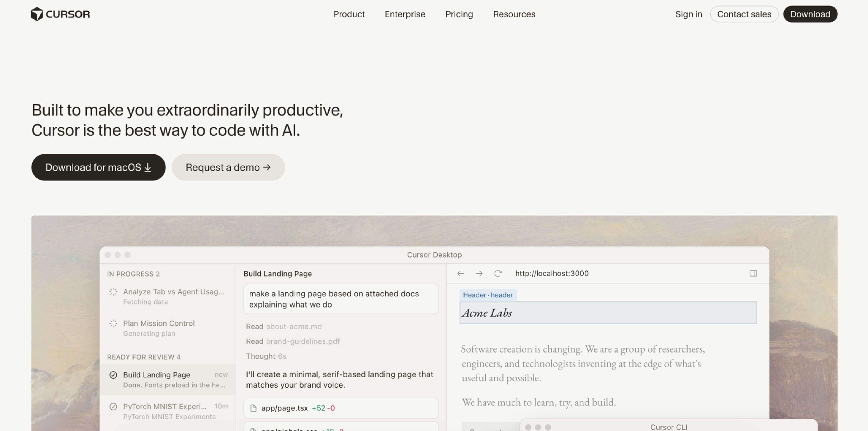Click the Header · header element tag
868x431 pixels.
[488, 295]
